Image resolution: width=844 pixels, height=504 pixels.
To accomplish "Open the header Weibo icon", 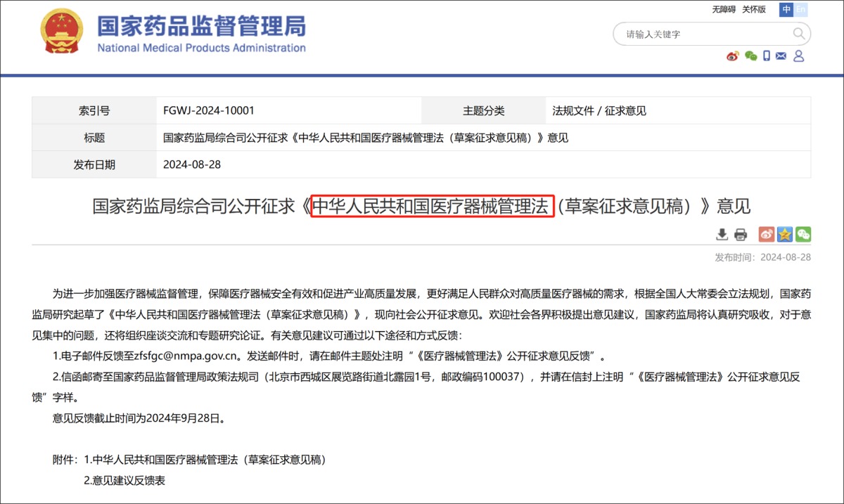I will pos(733,56).
